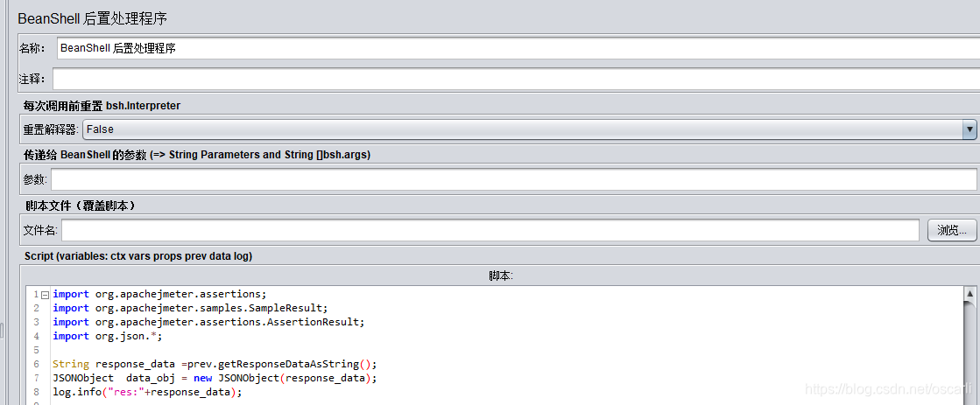The width and height of the screenshot is (980, 405).
Task: Click the script scrollbar up arrow
Action: coord(970,293)
